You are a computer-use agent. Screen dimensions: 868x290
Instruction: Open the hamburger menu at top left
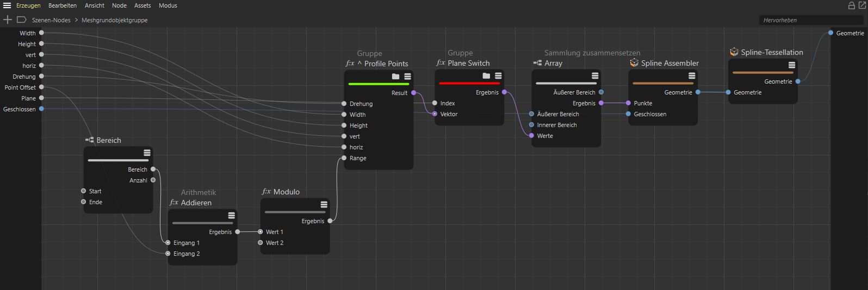pyautogui.click(x=7, y=5)
